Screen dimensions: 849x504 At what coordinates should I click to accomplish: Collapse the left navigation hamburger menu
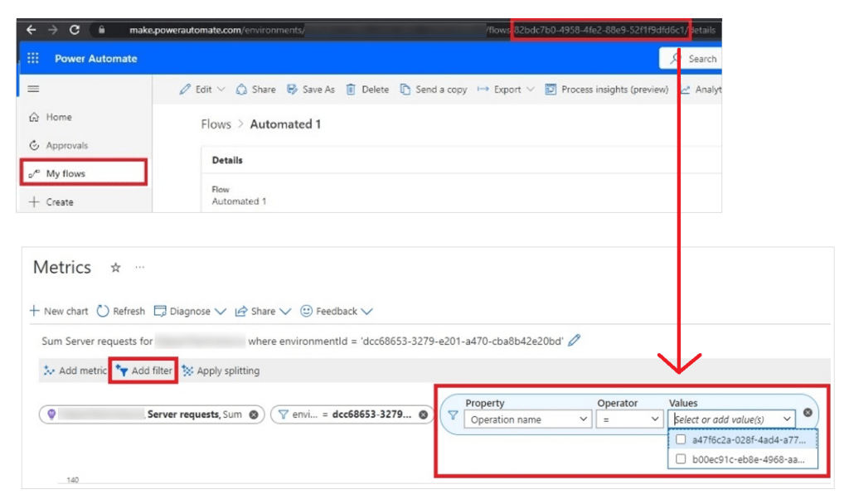(x=34, y=89)
